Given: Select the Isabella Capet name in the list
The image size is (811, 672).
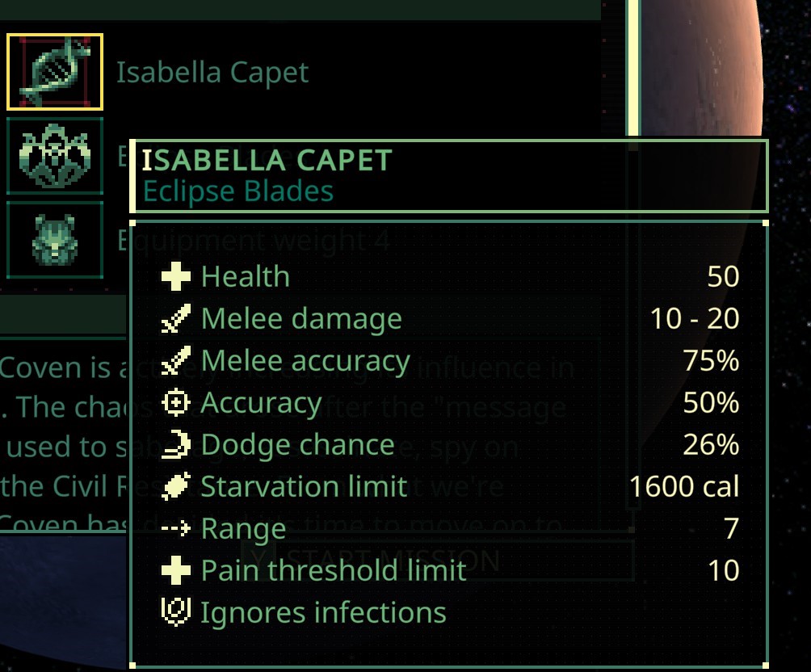Looking at the screenshot, I should [x=212, y=73].
